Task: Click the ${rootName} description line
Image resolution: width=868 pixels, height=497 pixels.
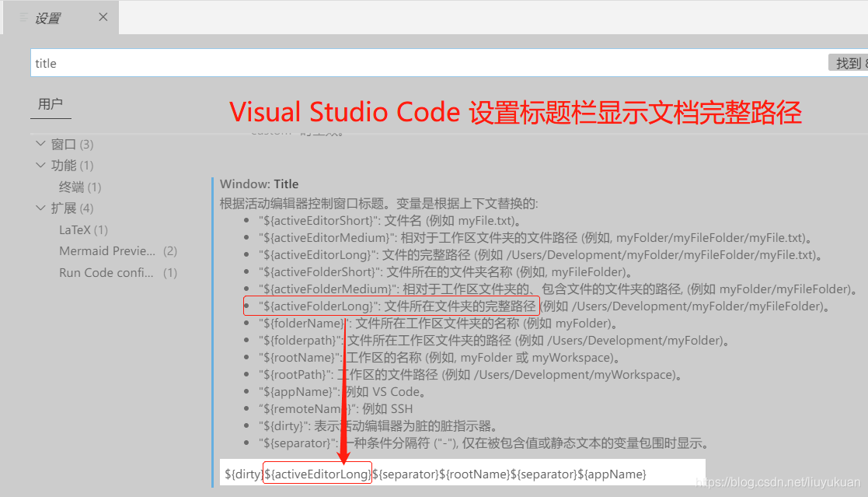Action: (x=440, y=358)
